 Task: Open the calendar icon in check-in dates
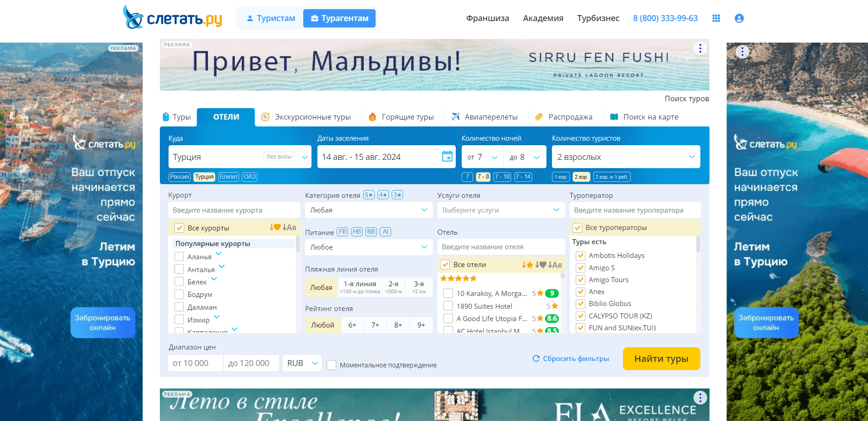tap(447, 157)
